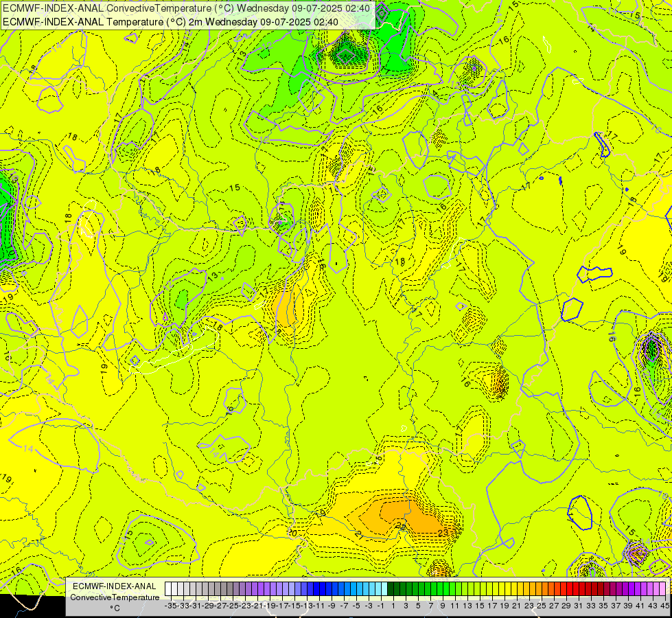Click the '°C' unit label in legend
Screen dimensions: 672x618
115,608
